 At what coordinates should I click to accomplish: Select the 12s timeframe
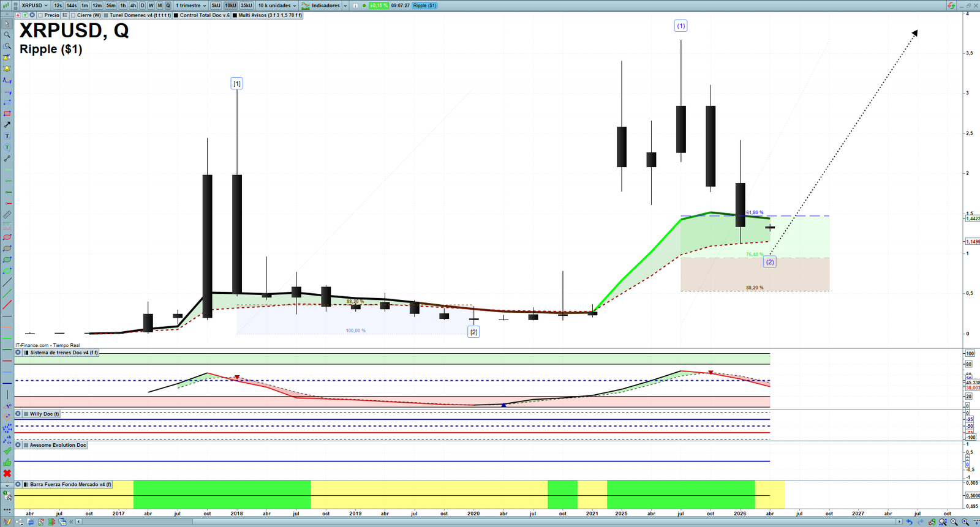(58, 6)
